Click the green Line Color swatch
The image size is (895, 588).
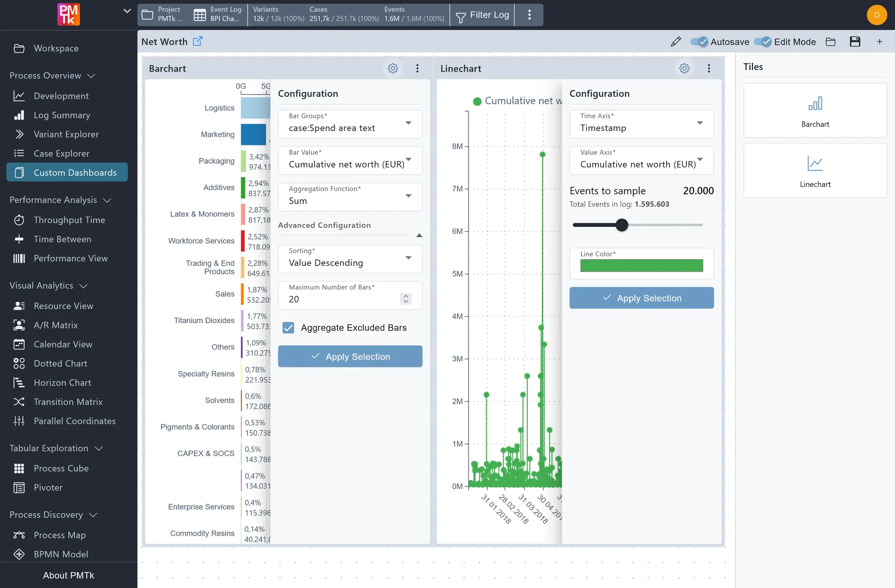pos(641,265)
